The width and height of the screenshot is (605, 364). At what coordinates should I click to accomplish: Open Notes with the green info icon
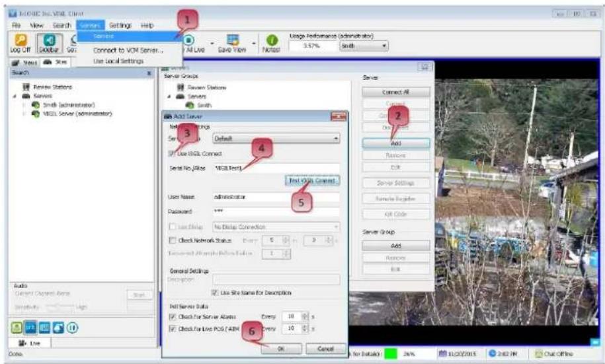click(x=272, y=40)
